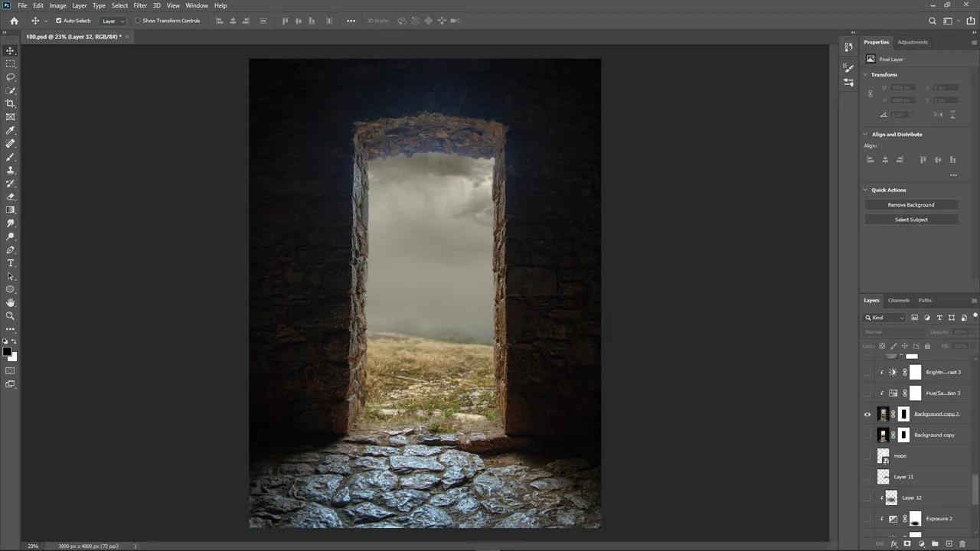Hide the Background copy 2 layer
This screenshot has width=980, height=551.
pos(867,414)
